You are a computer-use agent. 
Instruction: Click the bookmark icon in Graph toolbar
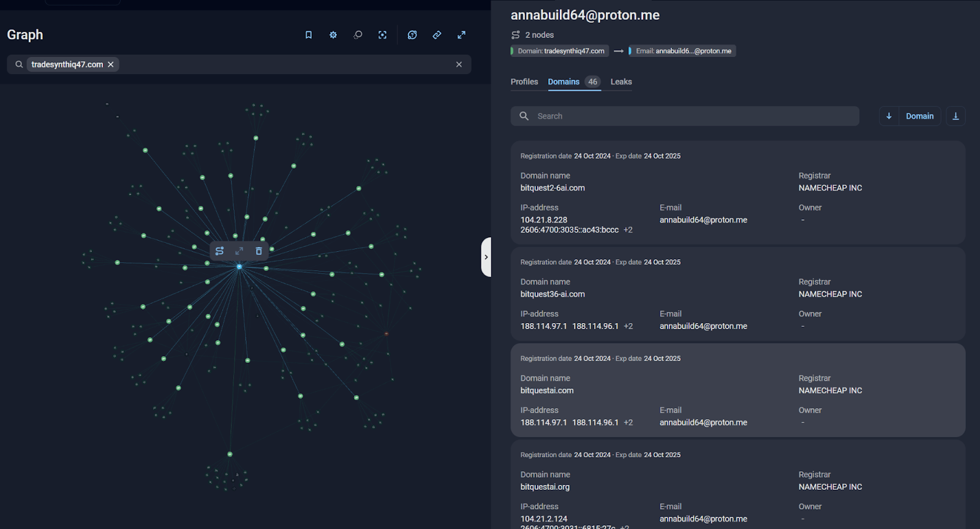click(x=309, y=35)
